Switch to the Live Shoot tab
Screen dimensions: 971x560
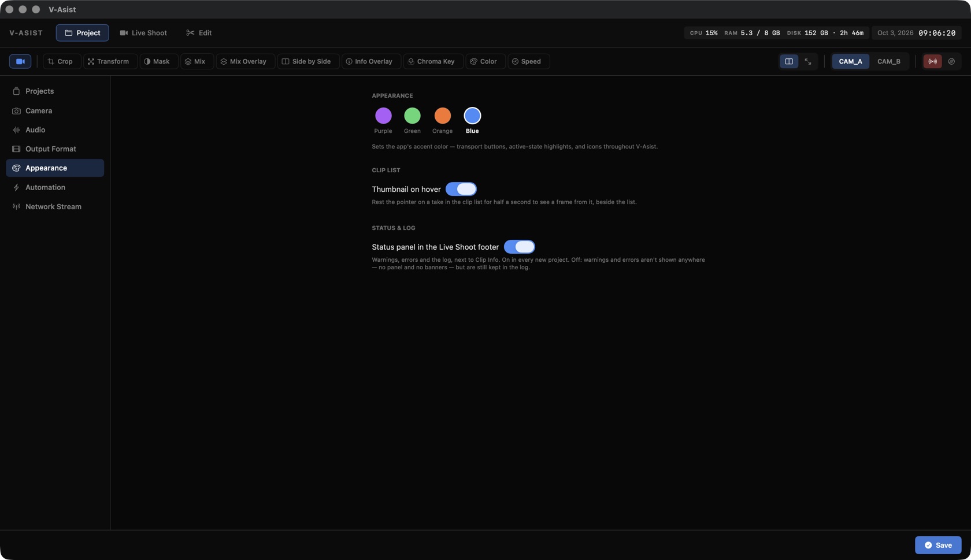[x=143, y=33]
